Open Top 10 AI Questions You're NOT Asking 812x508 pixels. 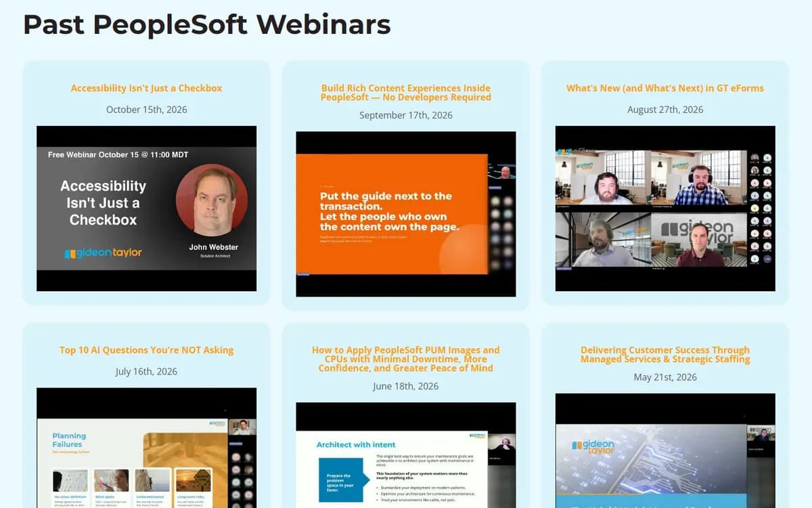tap(146, 350)
